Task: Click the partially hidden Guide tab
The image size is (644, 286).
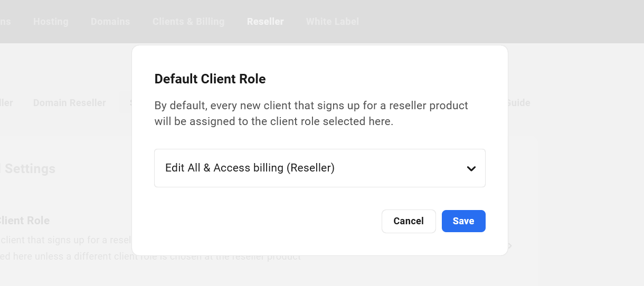Action: tap(519, 103)
